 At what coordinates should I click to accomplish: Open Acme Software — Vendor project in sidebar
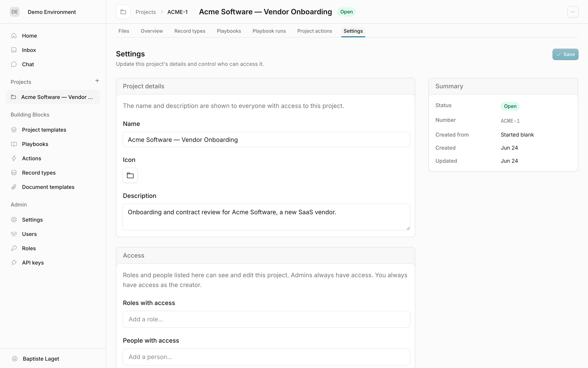coord(53,97)
